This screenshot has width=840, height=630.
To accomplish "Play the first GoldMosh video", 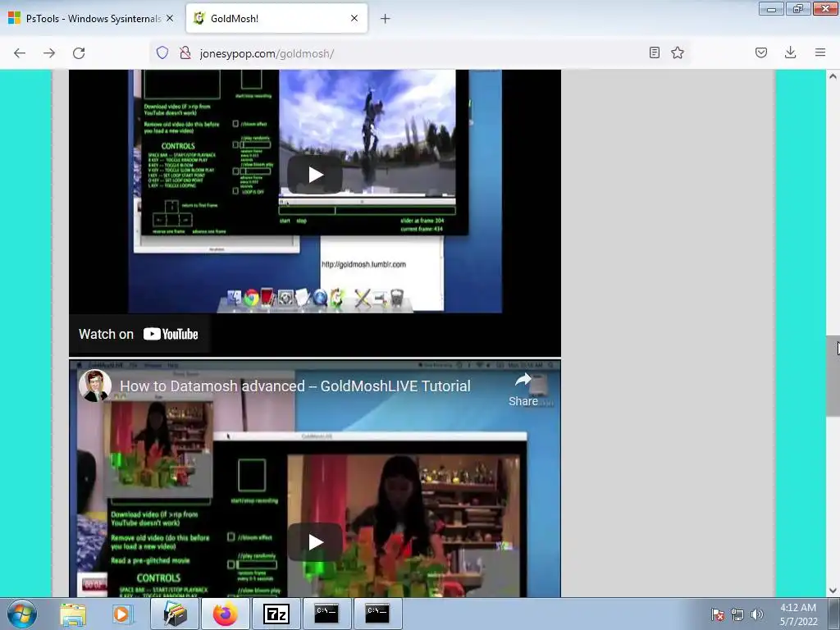I will pos(315,175).
